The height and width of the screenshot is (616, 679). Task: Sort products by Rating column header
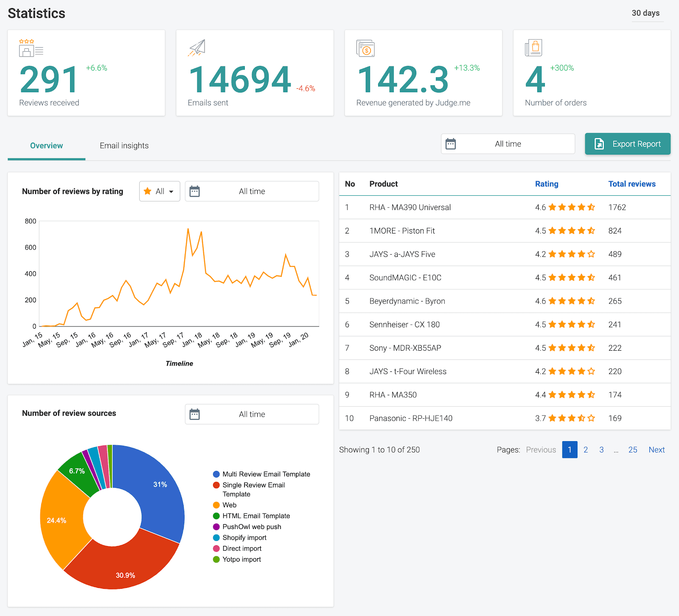pos(546,184)
